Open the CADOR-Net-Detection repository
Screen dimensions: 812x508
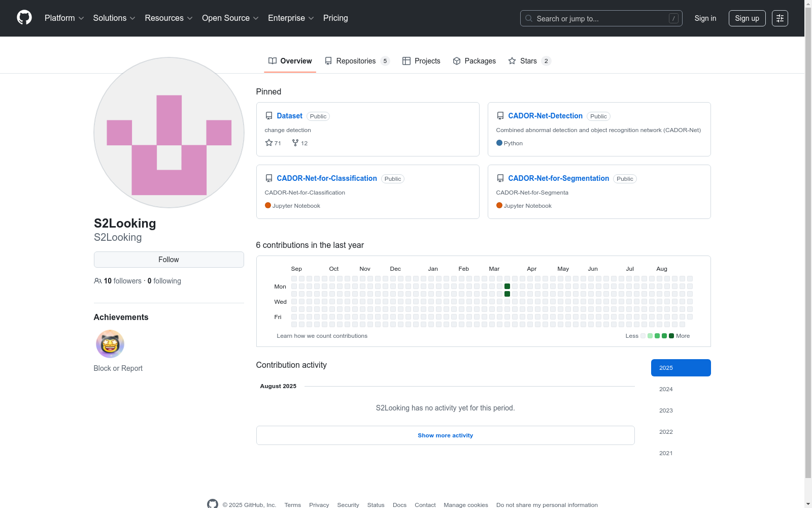pyautogui.click(x=545, y=116)
